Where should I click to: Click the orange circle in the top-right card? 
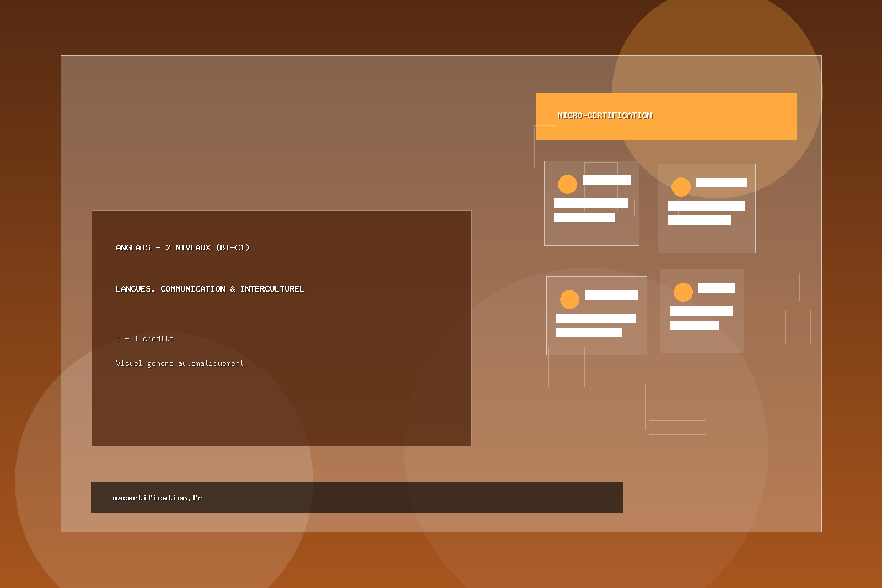pyautogui.click(x=681, y=187)
